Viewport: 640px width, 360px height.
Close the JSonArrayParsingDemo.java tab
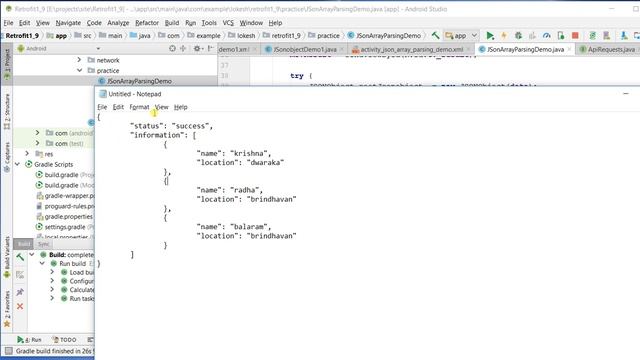click(x=569, y=49)
